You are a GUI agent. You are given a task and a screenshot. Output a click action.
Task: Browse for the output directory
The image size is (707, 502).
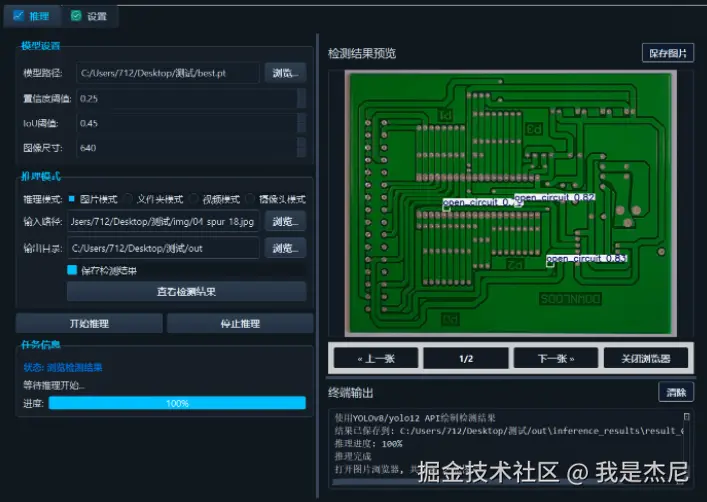[x=285, y=248]
